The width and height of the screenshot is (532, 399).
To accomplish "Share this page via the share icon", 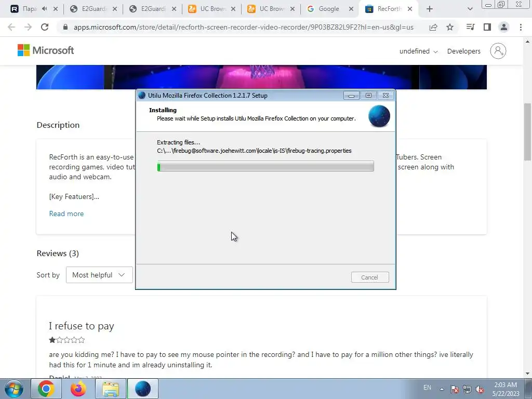I will (x=433, y=27).
